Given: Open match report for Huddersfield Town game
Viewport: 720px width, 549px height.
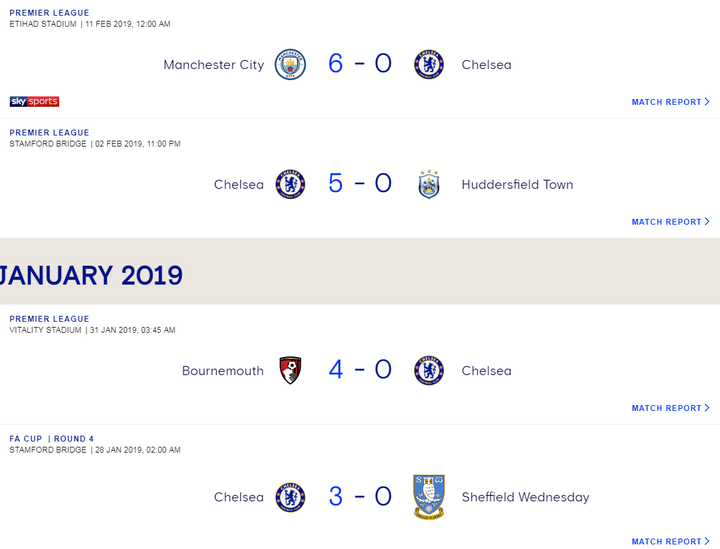Looking at the screenshot, I should [x=670, y=222].
